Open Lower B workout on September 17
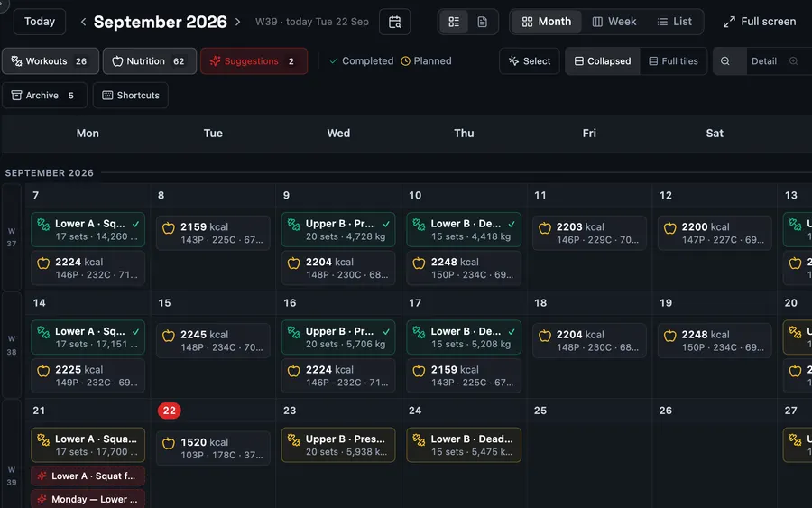 click(464, 337)
